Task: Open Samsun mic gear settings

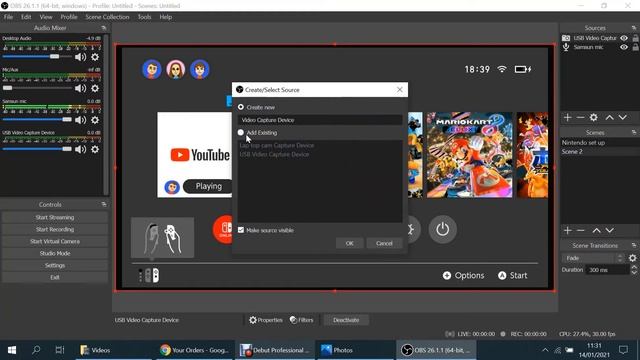Action: [95, 120]
